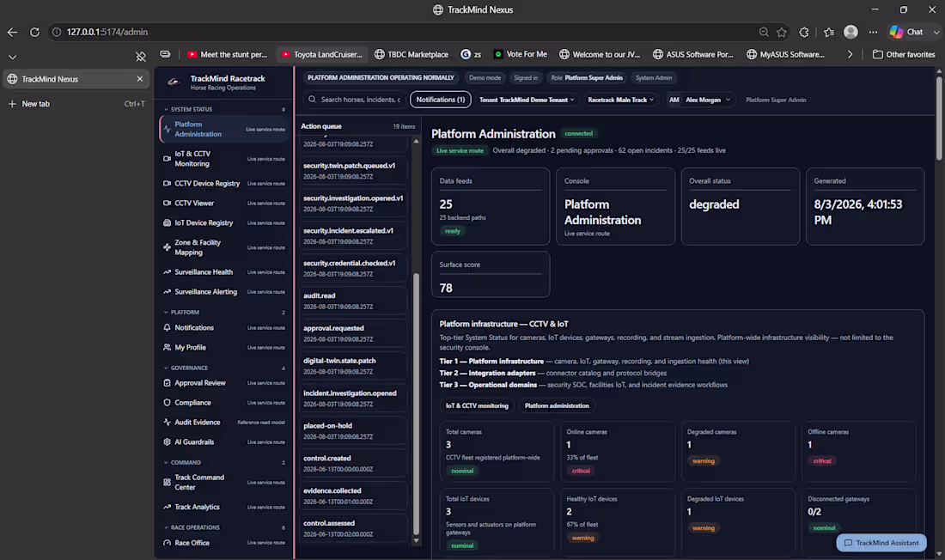The height and width of the screenshot is (560, 945).
Task: Click the Notifications bell icon in sidebar
Action: (167, 327)
